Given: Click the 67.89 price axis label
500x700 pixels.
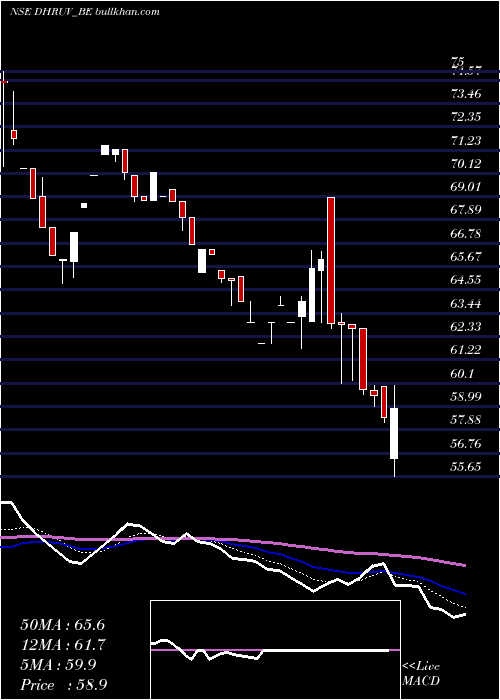Looking at the screenshot, I should 466,209.
